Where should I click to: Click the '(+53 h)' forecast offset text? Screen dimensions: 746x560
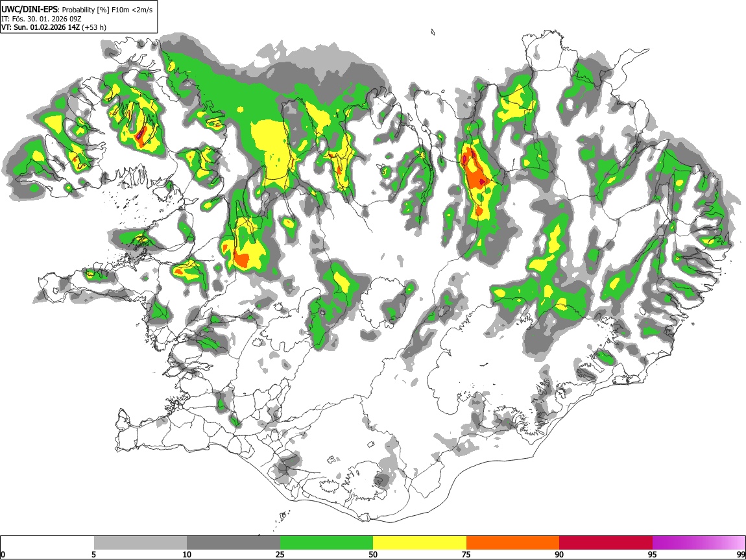pos(94,27)
